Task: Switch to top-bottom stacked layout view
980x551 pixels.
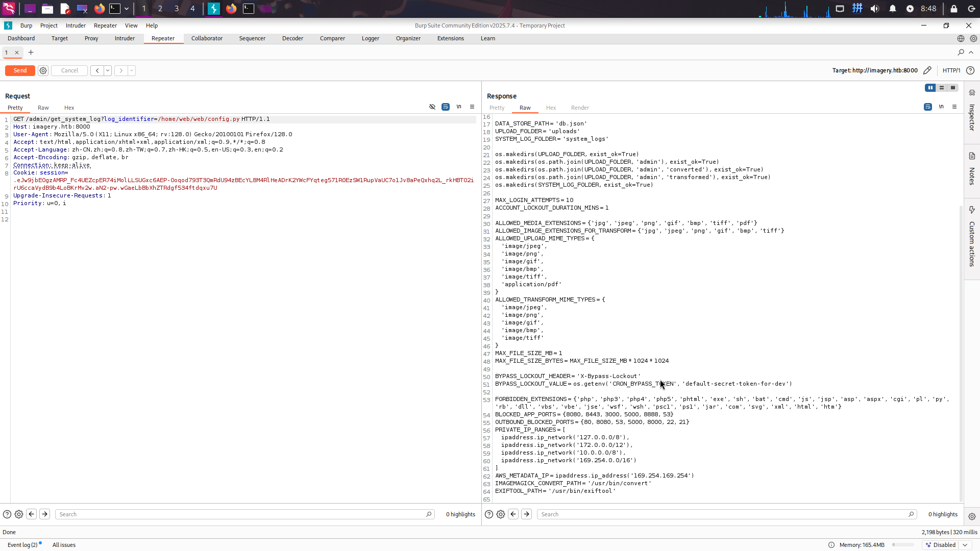Action: [942, 88]
